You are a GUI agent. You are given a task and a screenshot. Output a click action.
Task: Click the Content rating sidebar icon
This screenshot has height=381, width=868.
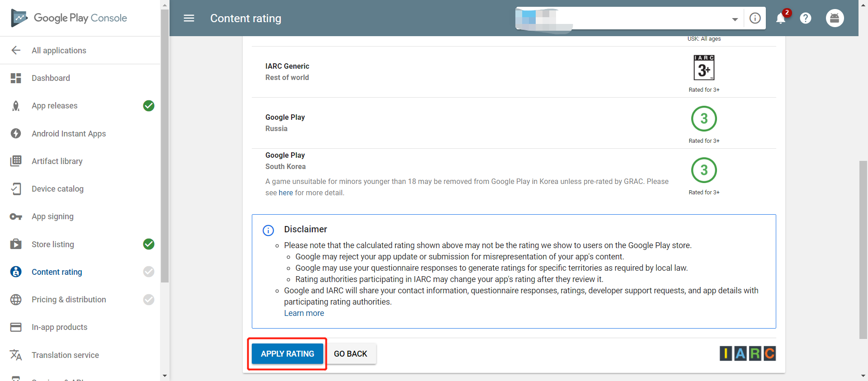(16, 272)
